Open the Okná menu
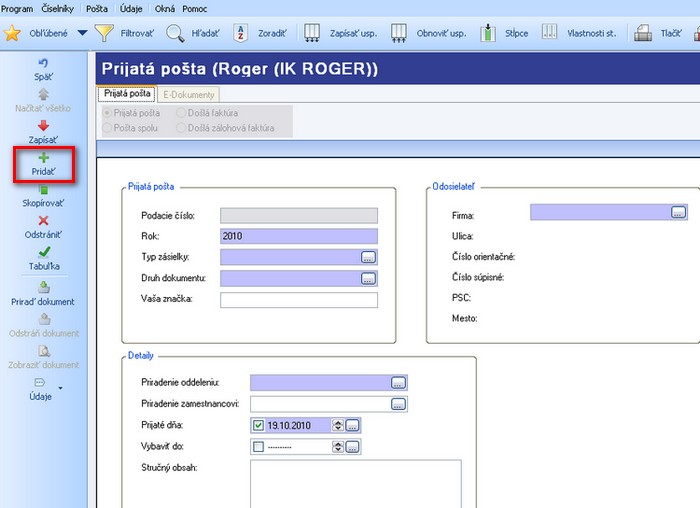This screenshot has height=508, width=700. (165, 8)
